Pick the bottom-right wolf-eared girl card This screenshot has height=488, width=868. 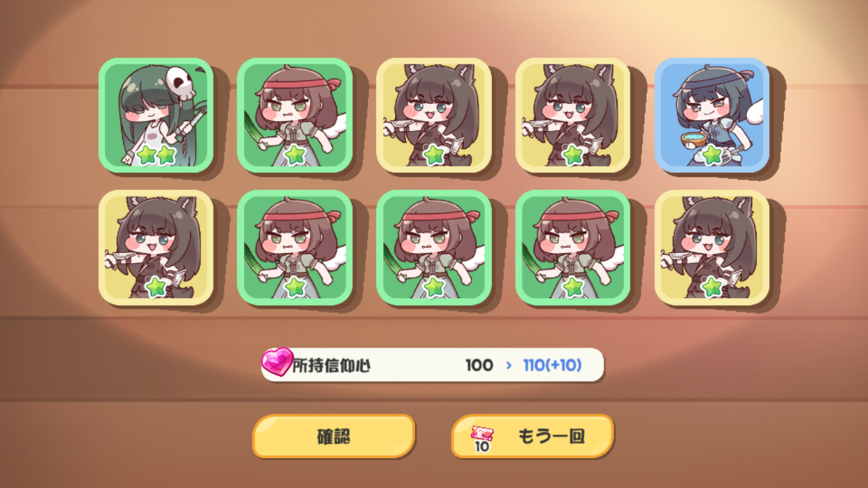pyautogui.click(x=712, y=247)
